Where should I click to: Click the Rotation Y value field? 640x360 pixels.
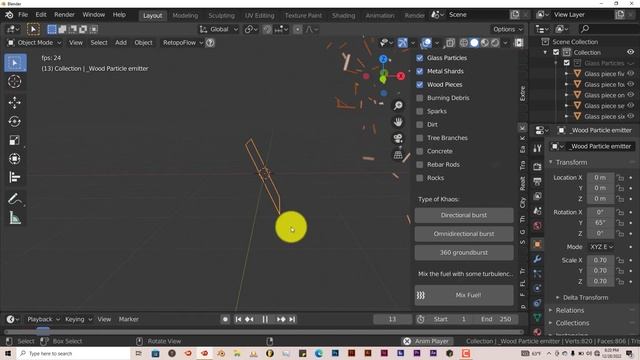(x=600, y=223)
